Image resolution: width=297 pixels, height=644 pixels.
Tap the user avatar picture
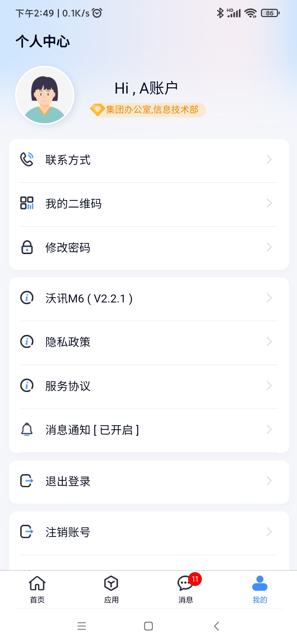tap(45, 95)
